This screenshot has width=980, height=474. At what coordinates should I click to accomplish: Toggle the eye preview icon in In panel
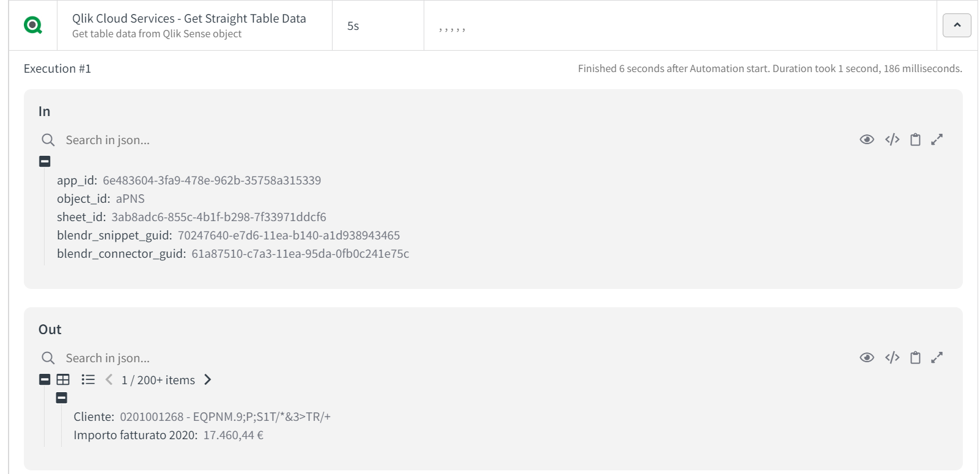coord(866,140)
